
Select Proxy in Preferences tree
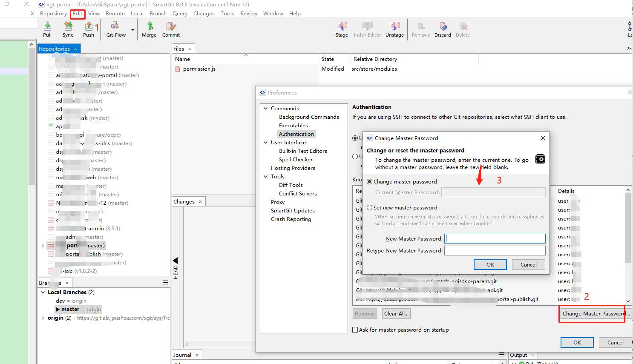click(x=278, y=202)
